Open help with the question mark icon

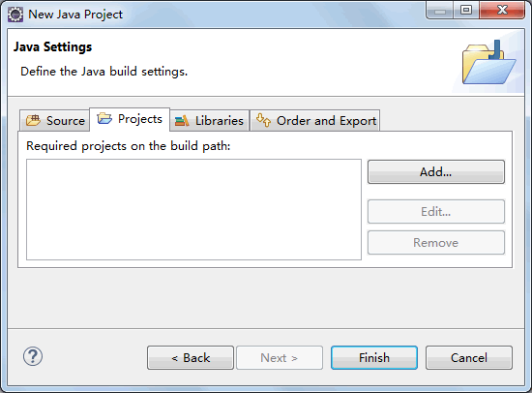tap(33, 356)
